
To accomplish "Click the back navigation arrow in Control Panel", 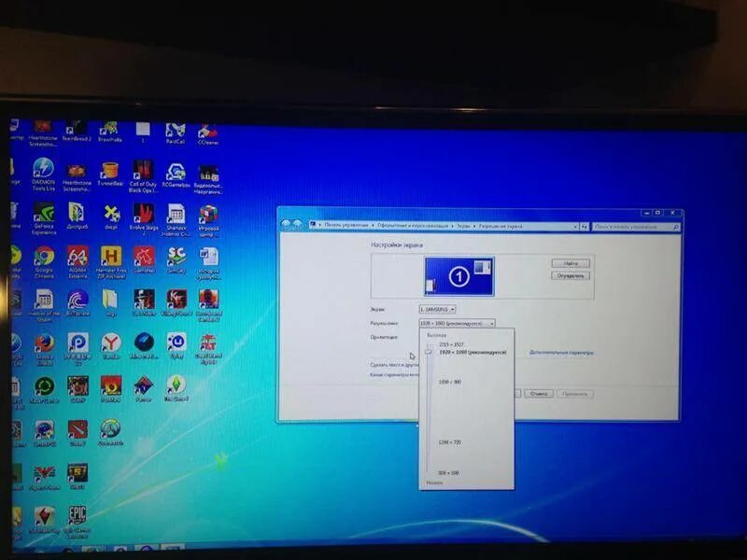I will pyautogui.click(x=286, y=224).
